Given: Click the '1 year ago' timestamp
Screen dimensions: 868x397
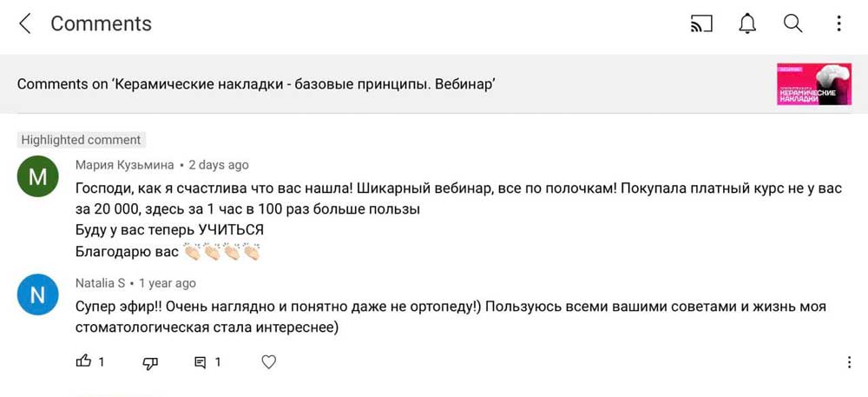Looking at the screenshot, I should (x=168, y=283).
